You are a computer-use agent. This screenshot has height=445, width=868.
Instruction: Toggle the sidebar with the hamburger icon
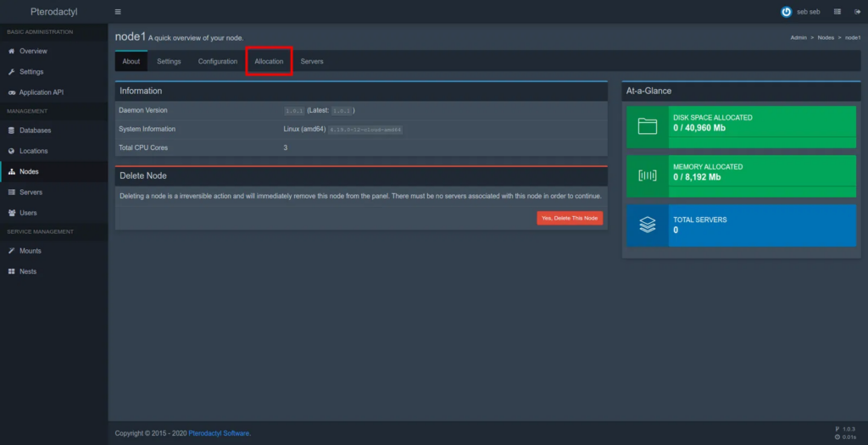pos(118,12)
